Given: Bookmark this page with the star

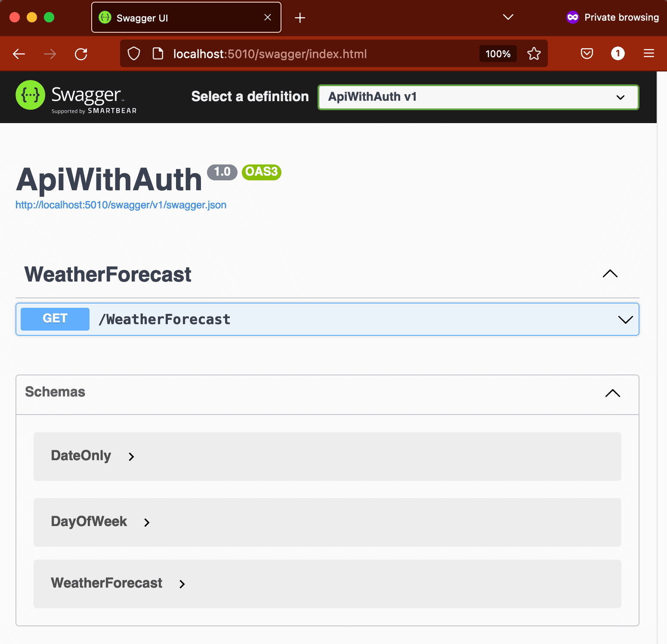Looking at the screenshot, I should coord(534,54).
